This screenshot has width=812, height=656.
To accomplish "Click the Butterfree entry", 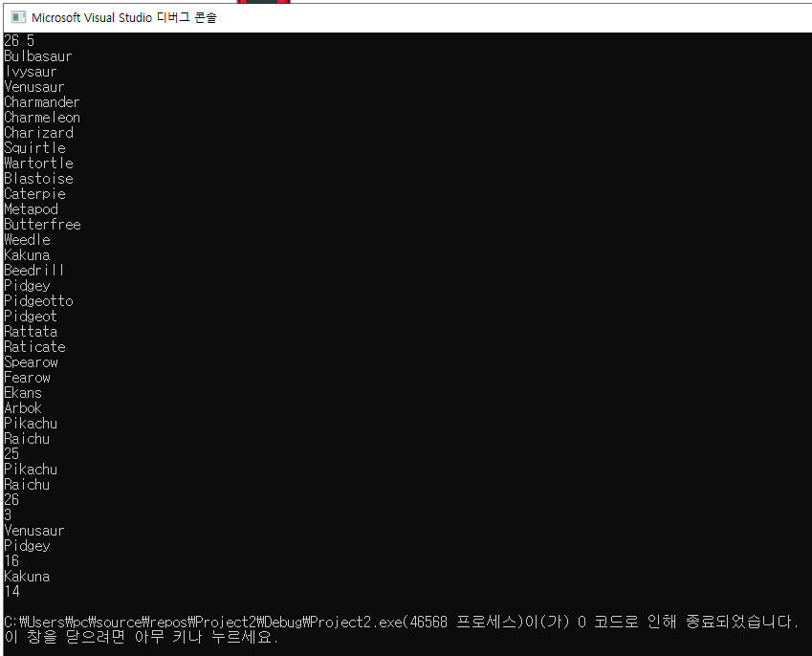I will [42, 224].
